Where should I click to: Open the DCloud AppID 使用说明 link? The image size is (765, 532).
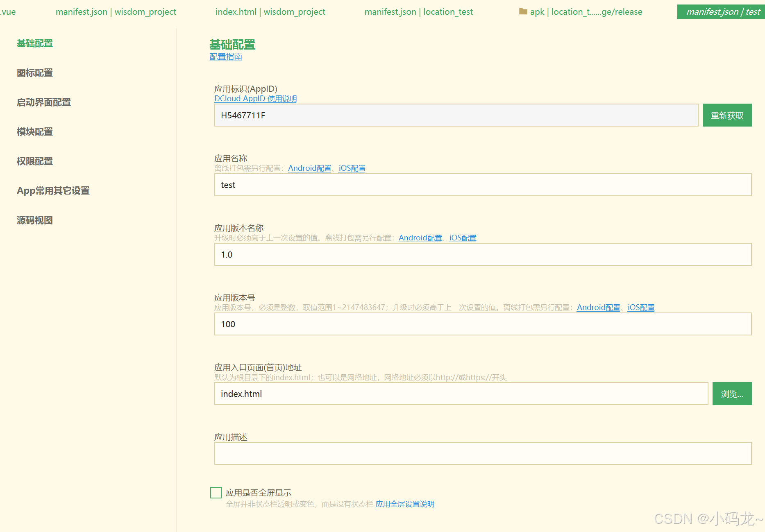tap(255, 98)
